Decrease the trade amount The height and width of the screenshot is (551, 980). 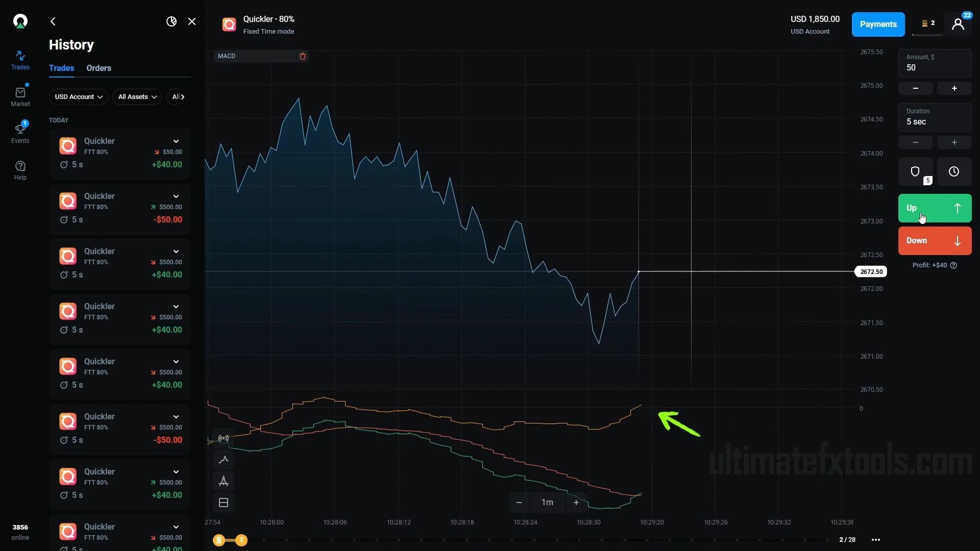click(x=915, y=88)
